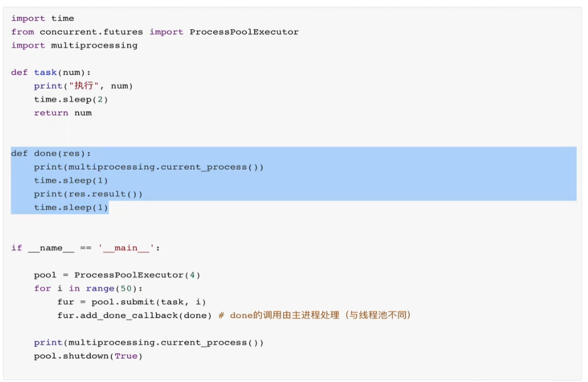Image resolution: width=588 pixels, height=382 pixels.
Task: Click the last highlighted time.sleep(1) line
Action: pos(71,207)
